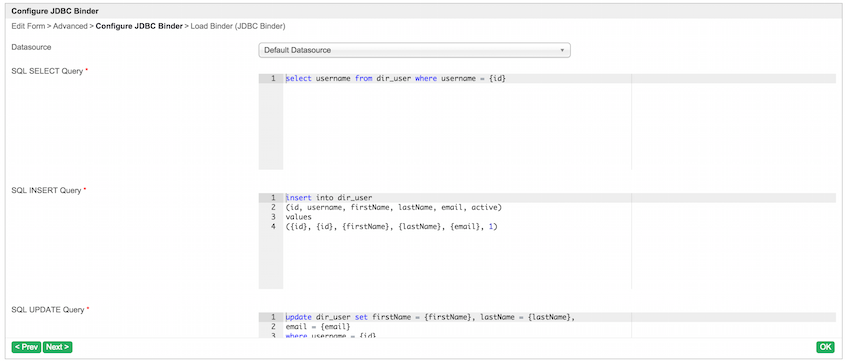The image size is (845, 361).
Task: Click into the SQL INSERT query editor
Action: (x=547, y=241)
